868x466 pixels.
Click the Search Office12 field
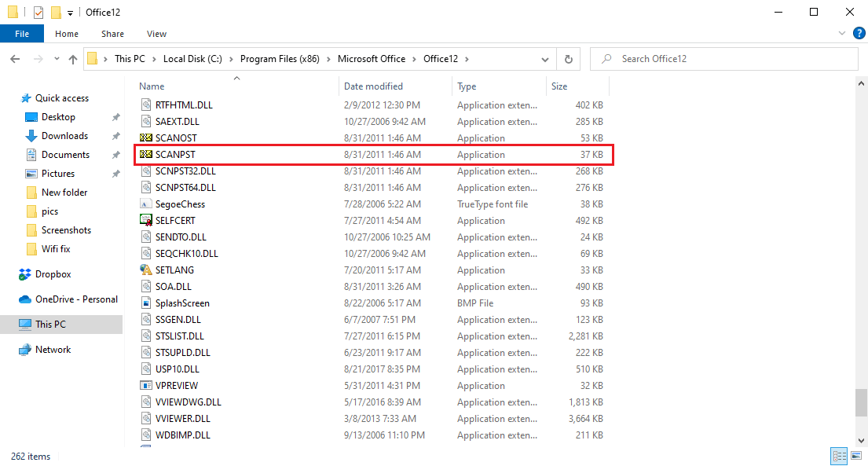coord(724,59)
